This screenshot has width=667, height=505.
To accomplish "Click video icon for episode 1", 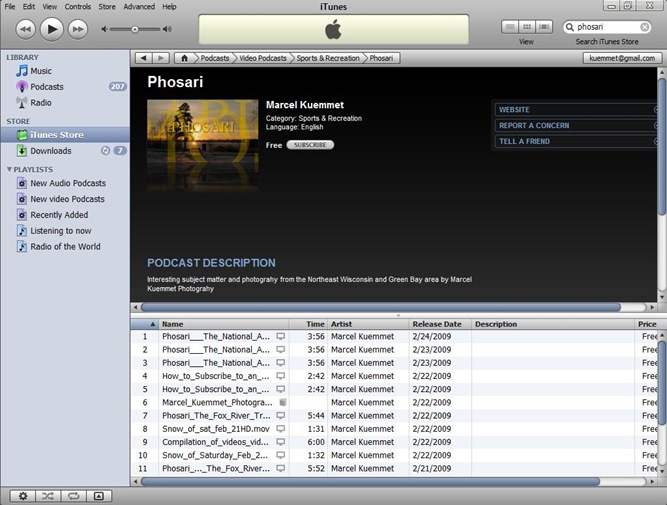I will pyautogui.click(x=281, y=337).
